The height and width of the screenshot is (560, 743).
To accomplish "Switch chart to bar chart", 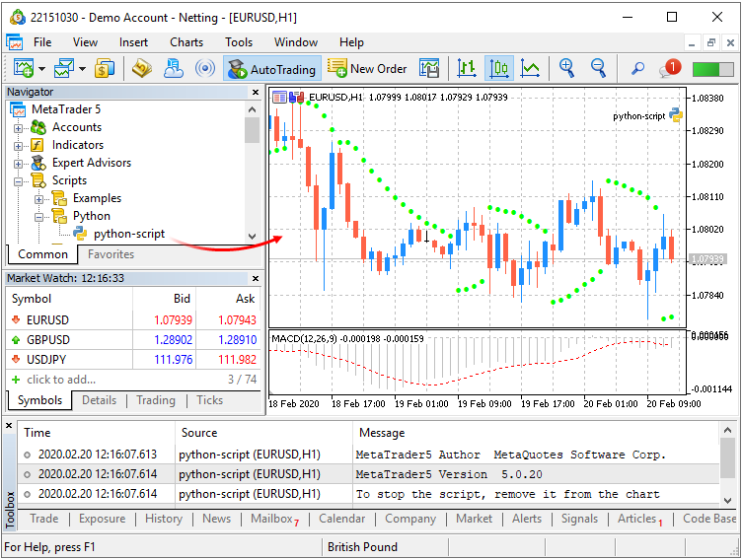I will (x=467, y=69).
